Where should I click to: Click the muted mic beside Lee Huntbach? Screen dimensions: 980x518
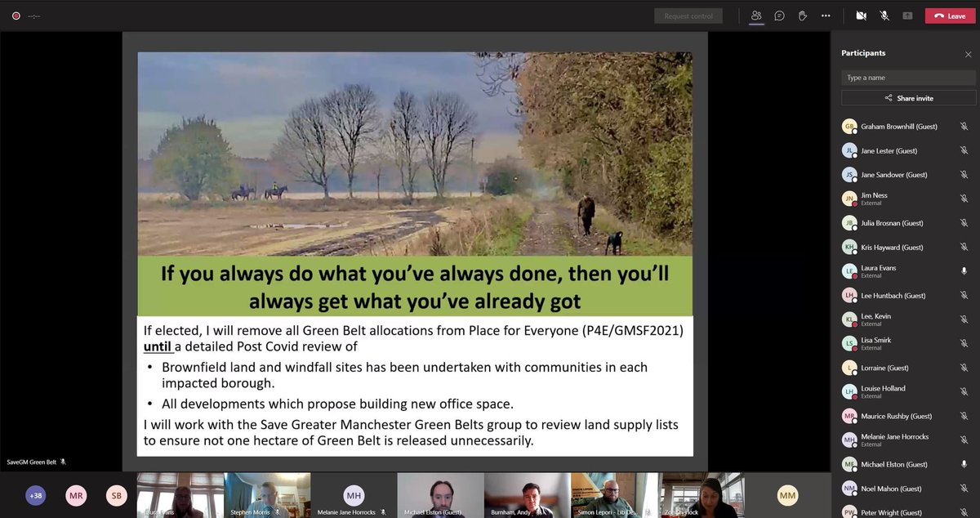pyautogui.click(x=964, y=295)
